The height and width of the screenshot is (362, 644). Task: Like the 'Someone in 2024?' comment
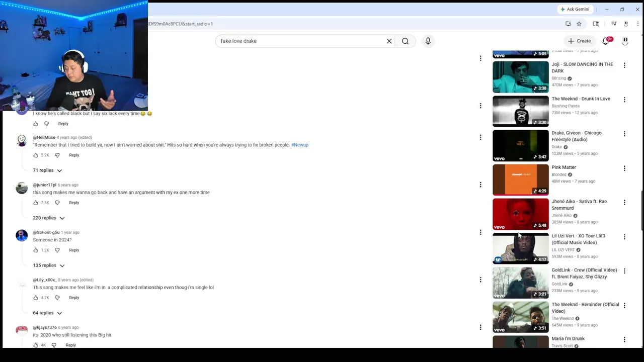point(36,250)
